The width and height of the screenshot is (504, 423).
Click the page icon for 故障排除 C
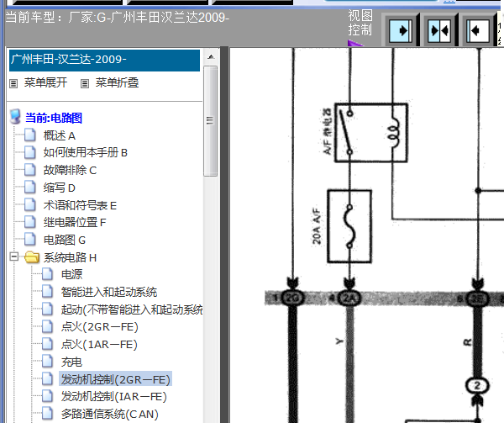point(30,170)
